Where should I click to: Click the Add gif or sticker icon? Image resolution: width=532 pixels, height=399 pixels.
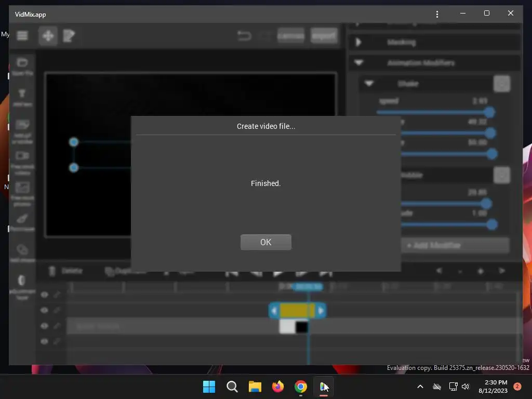[22, 131]
